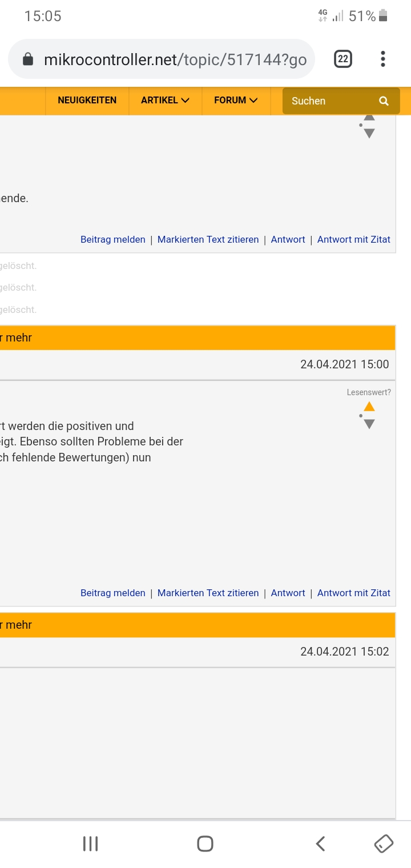Expand the ARTIKEL dropdown menu

pyautogui.click(x=165, y=101)
